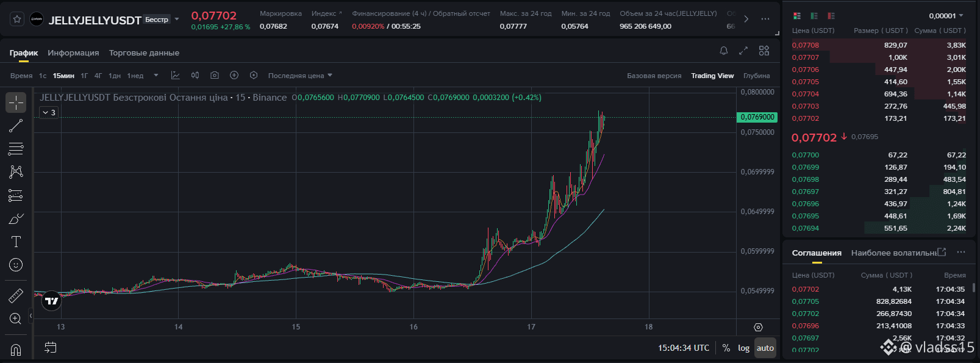The image size is (980, 363).
Task: Pop out the trades panel
Action: click(942, 252)
